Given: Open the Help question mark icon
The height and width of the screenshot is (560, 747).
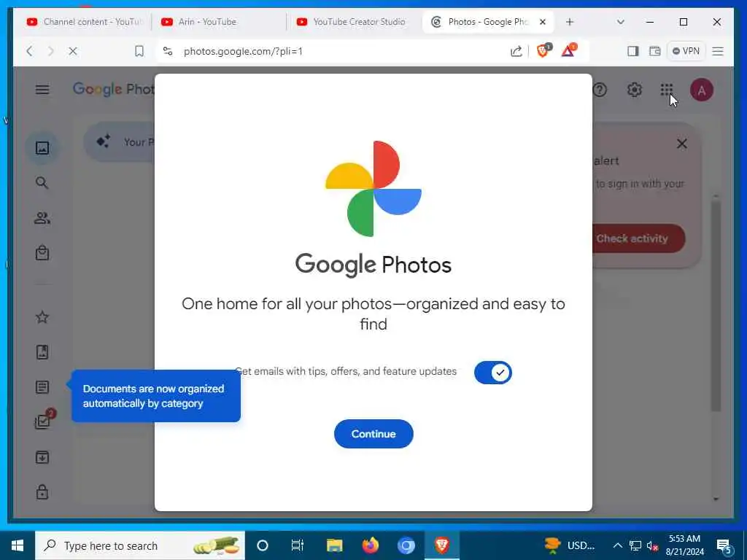Looking at the screenshot, I should (x=600, y=90).
